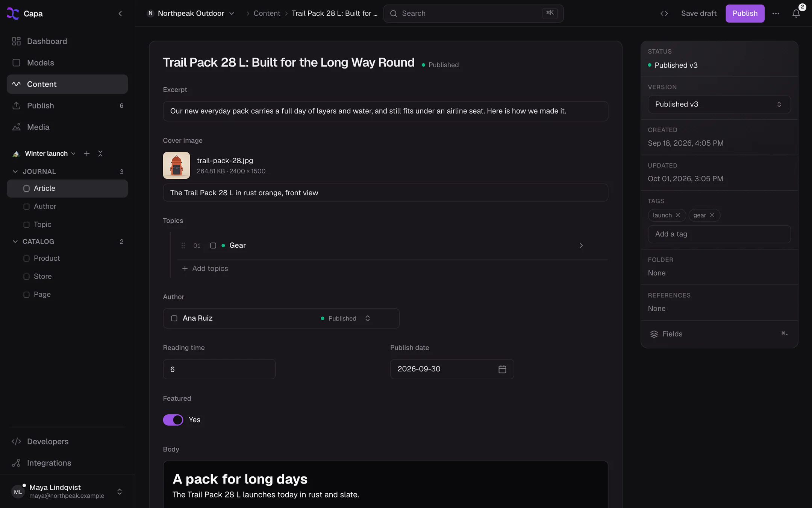Image resolution: width=812 pixels, height=508 pixels.
Task: Collapse the CATALOG group
Action: (15, 242)
